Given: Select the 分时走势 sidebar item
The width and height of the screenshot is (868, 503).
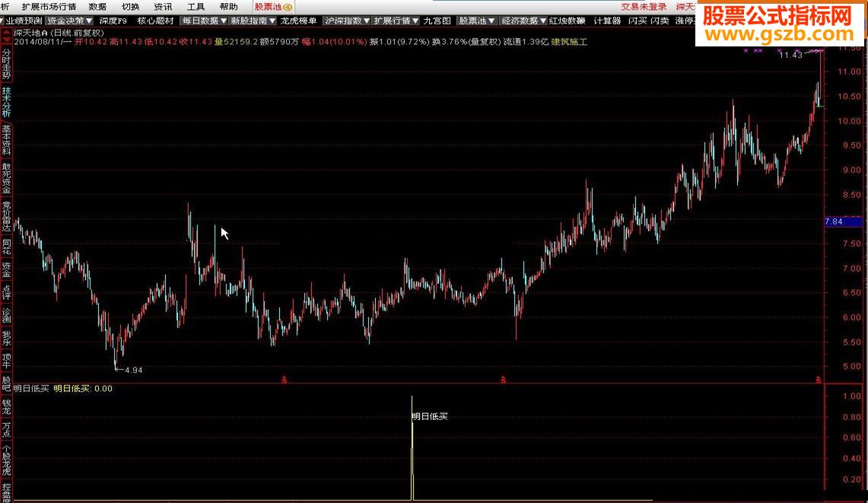Looking at the screenshot, I should (6, 64).
